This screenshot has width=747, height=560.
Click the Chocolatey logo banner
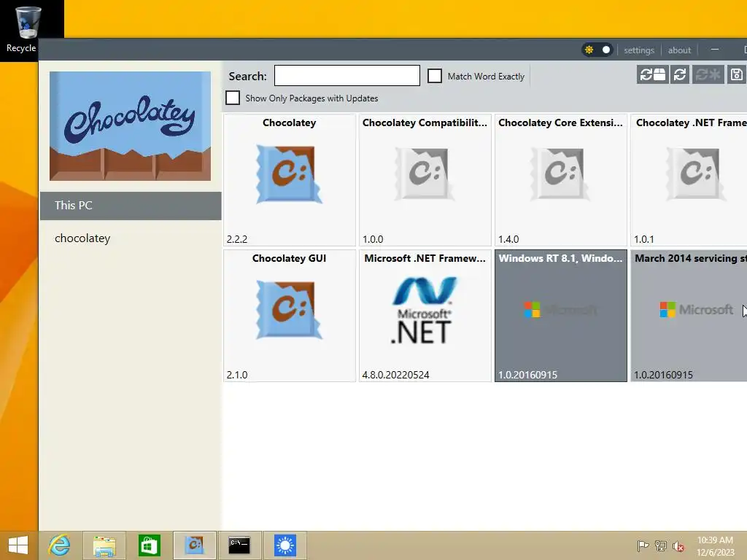130,126
